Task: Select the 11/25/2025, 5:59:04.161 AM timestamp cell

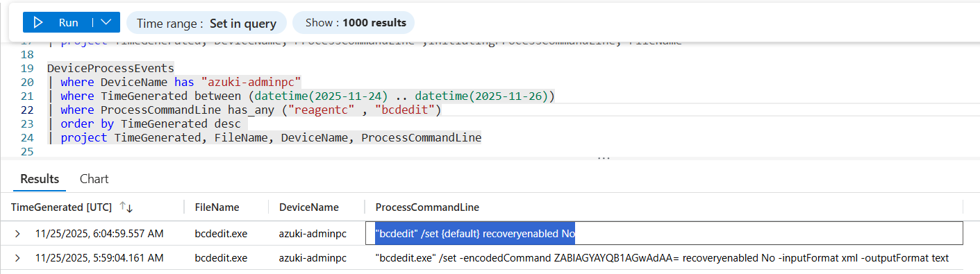Action: point(99,258)
